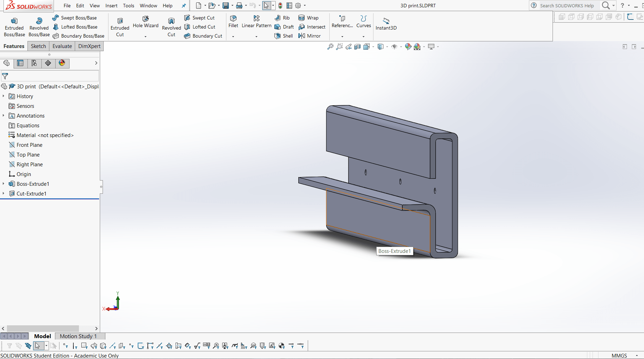The width and height of the screenshot is (644, 359).
Task: Open the Reference Geometry dropdown arrow
Action: tap(342, 37)
